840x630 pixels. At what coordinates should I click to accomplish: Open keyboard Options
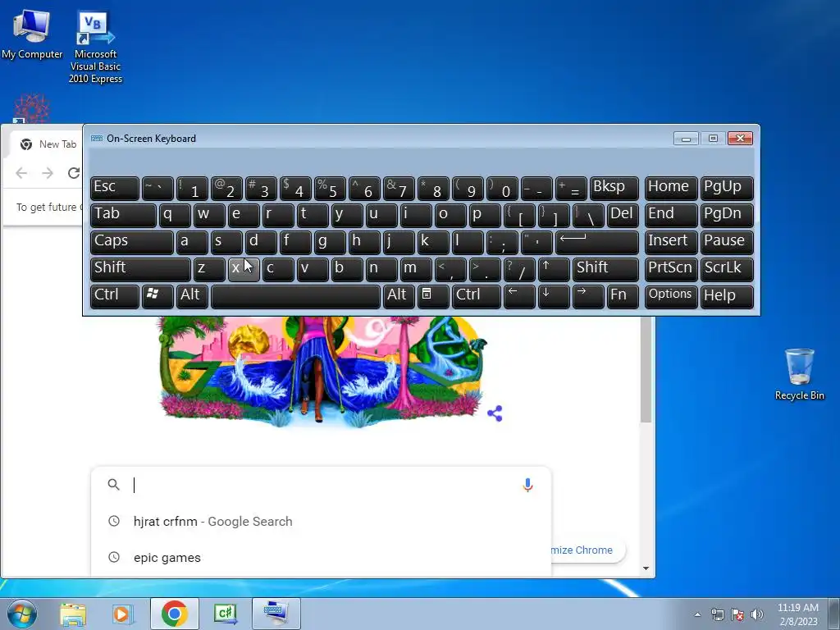[671, 296]
